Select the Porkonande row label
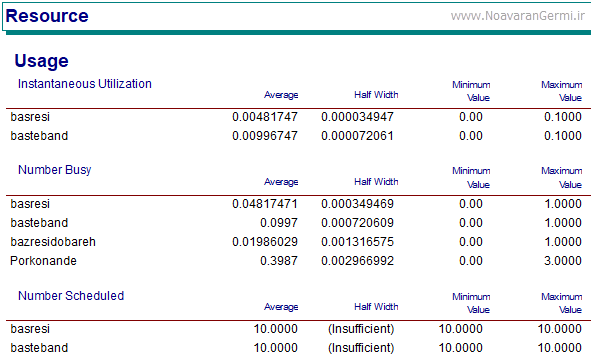 (x=43, y=261)
